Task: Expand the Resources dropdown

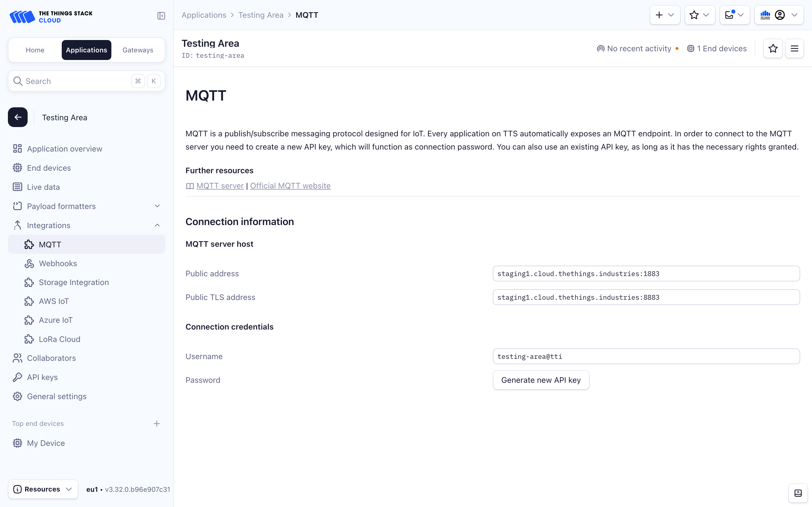Action: tap(43, 489)
